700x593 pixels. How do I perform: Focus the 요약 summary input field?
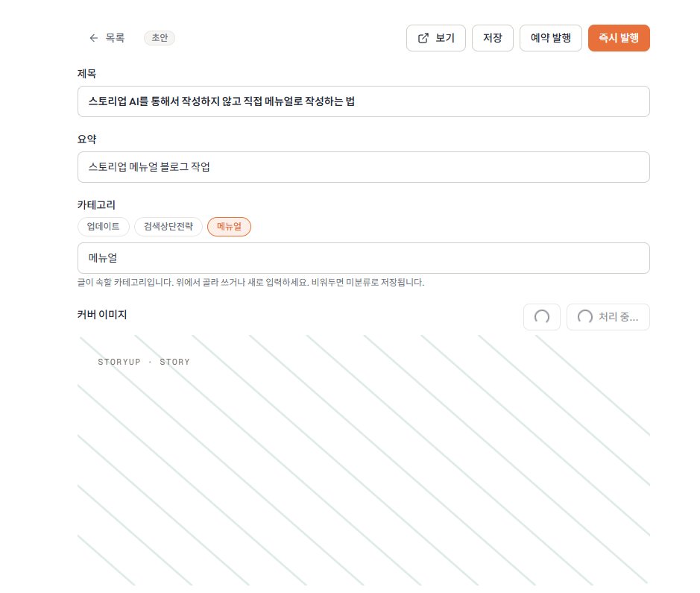tap(363, 167)
